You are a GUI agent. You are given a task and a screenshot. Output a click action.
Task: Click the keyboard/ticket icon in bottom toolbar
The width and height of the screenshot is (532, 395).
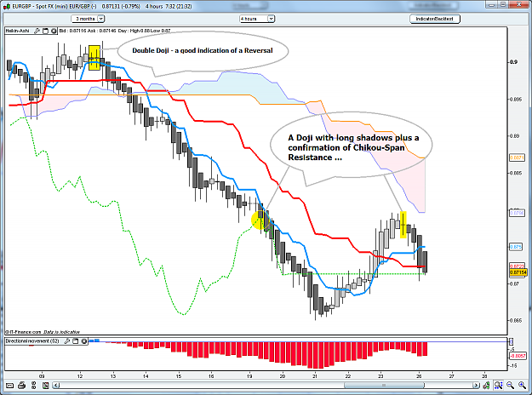tap(10, 386)
